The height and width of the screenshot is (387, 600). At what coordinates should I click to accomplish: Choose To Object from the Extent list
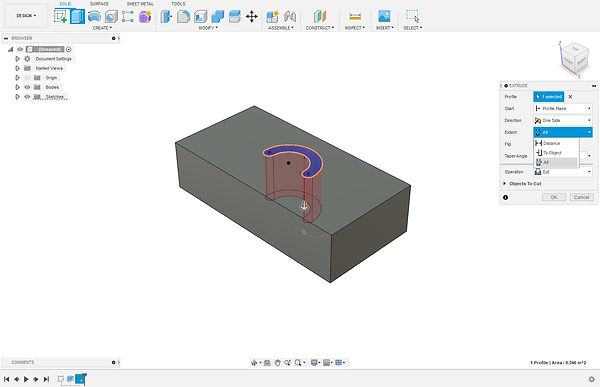(556, 153)
